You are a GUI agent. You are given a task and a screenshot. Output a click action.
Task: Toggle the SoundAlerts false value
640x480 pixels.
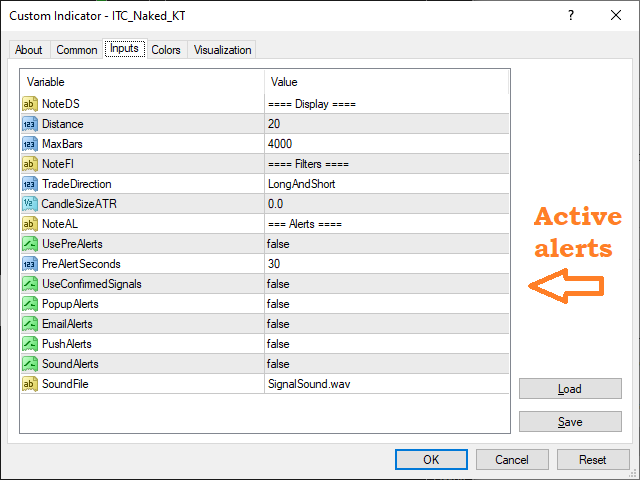(x=385, y=364)
